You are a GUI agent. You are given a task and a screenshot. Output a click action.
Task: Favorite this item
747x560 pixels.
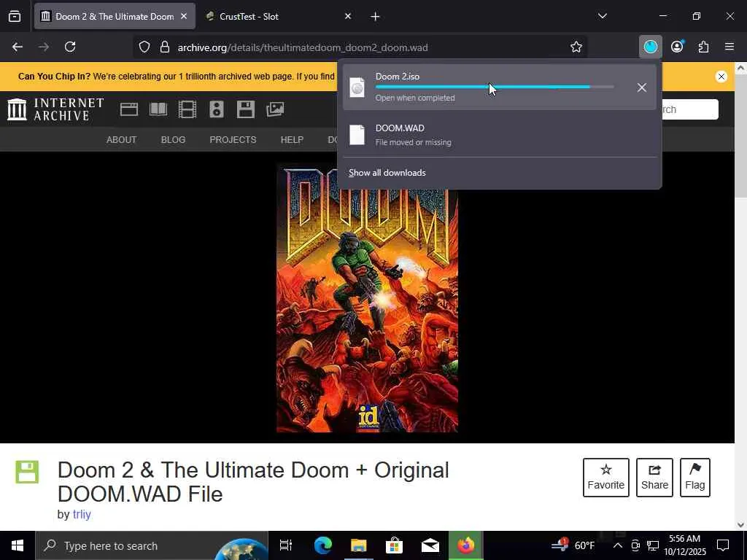[x=606, y=478]
